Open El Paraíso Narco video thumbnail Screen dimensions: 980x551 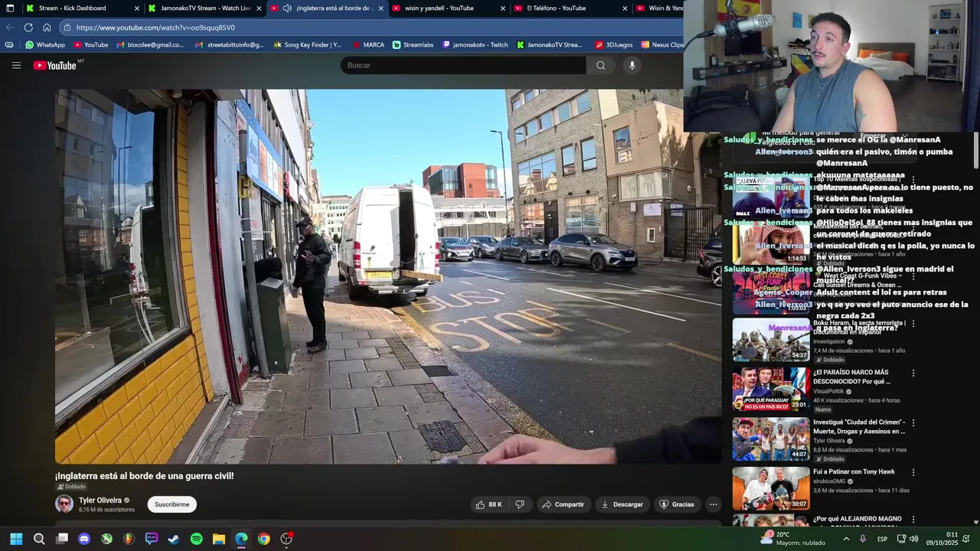tap(771, 390)
